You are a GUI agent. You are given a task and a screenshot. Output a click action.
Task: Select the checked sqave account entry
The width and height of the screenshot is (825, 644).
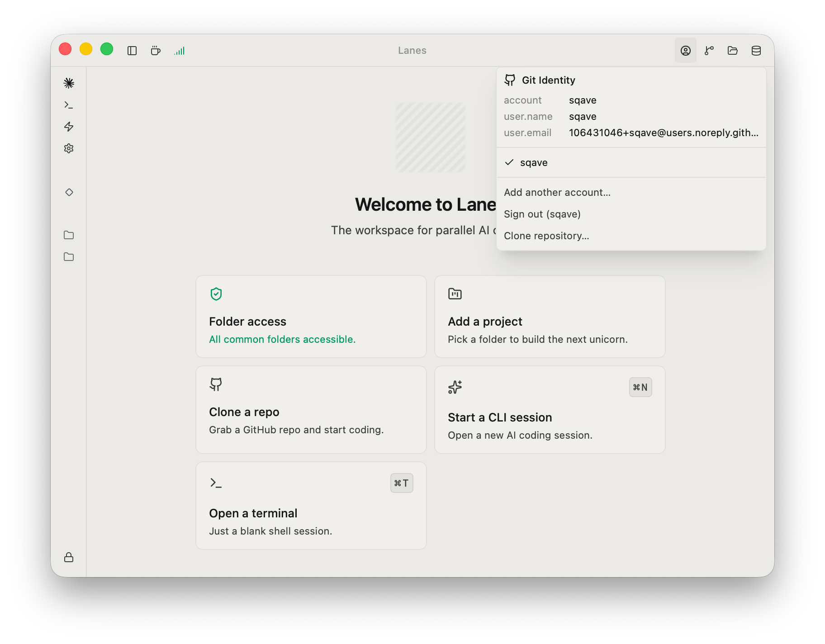point(631,162)
